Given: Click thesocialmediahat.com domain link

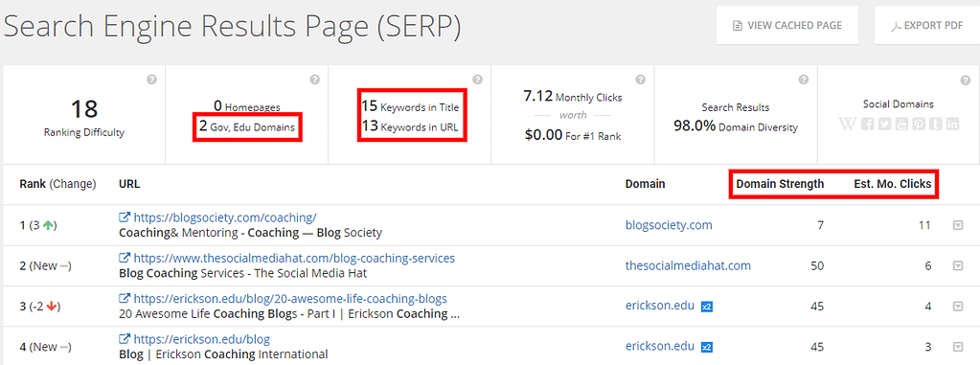Looking at the screenshot, I should (x=688, y=265).
